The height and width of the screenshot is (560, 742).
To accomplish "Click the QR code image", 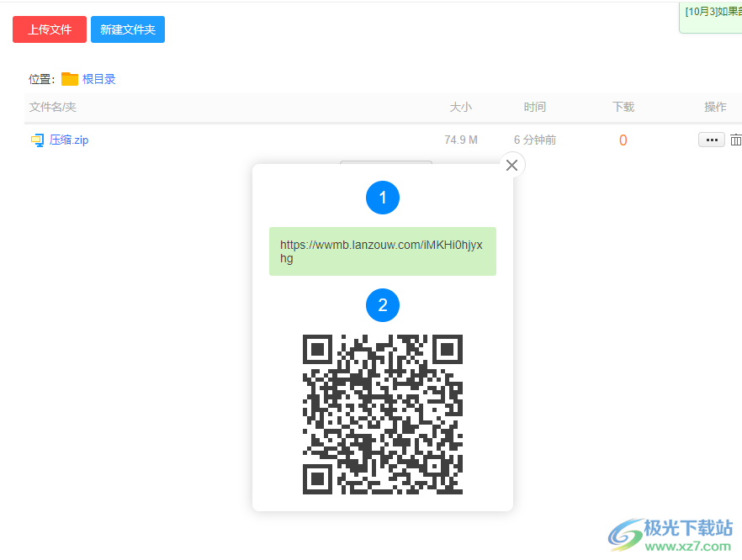I will click(382, 415).
